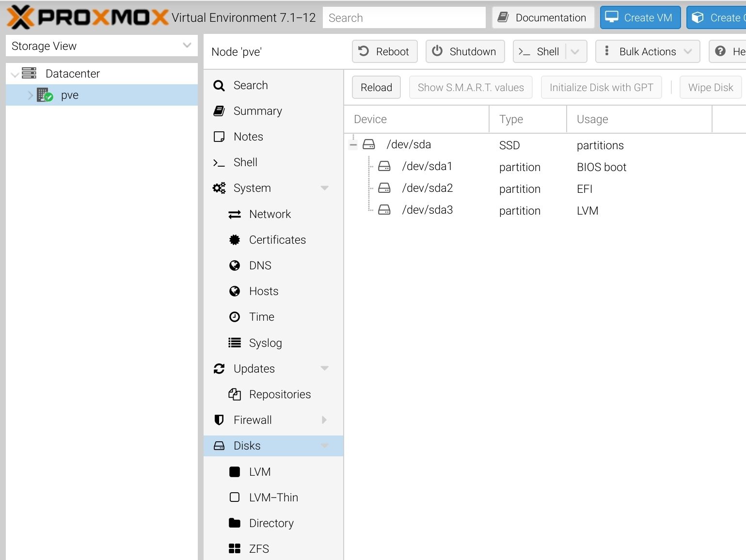The width and height of the screenshot is (746, 560).
Task: Collapse the Updates menu section
Action: (325, 369)
